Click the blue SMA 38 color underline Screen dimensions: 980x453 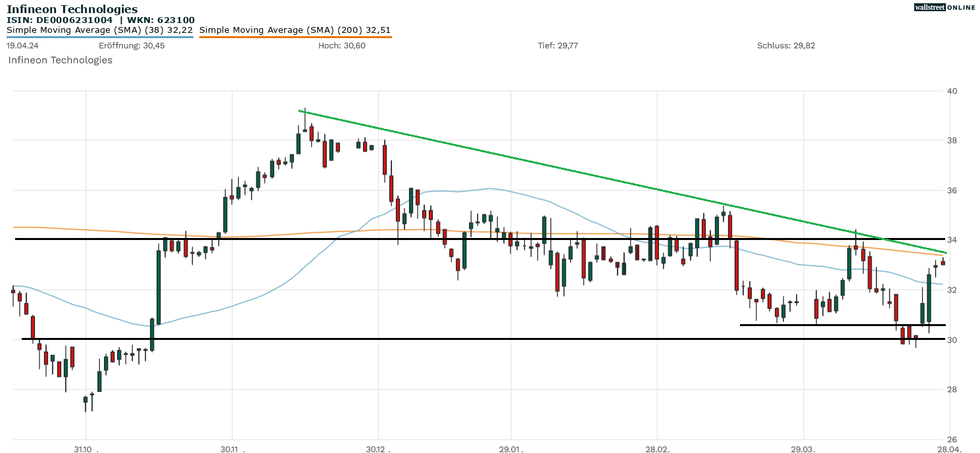[x=99, y=37]
